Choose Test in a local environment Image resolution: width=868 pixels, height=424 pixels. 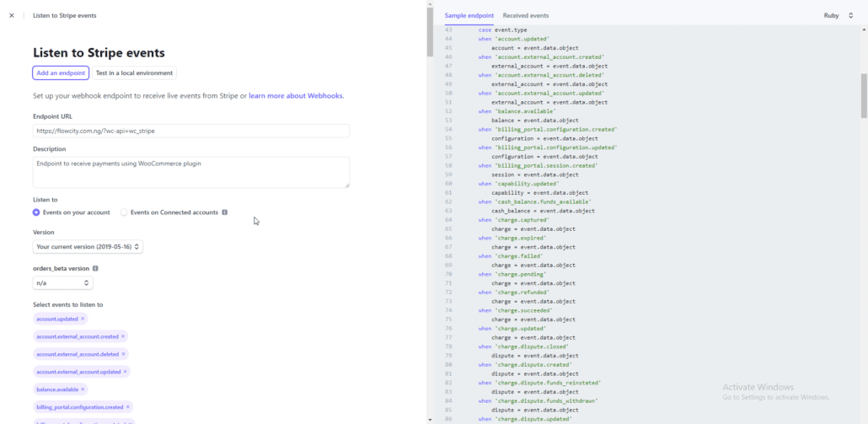coord(134,72)
